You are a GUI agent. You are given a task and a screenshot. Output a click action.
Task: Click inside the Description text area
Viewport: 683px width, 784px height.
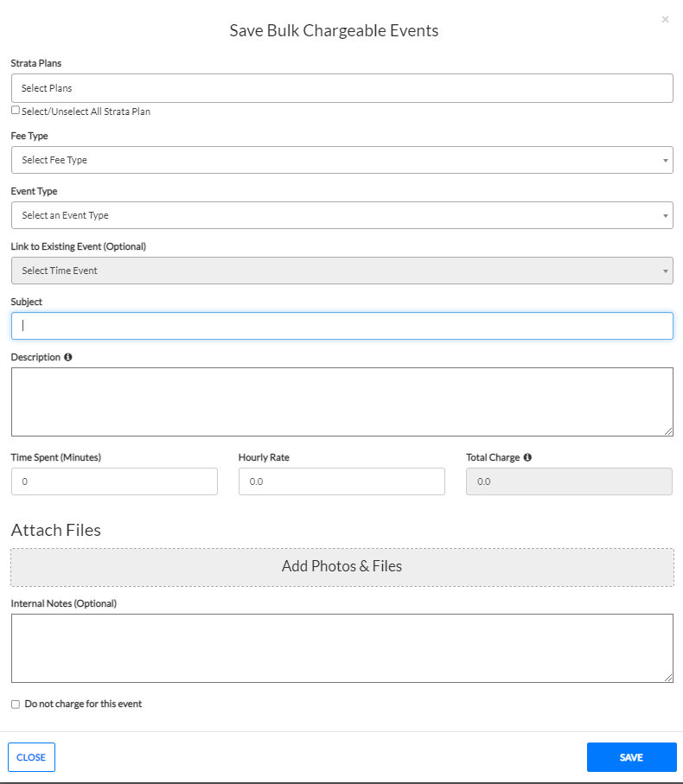point(341,402)
